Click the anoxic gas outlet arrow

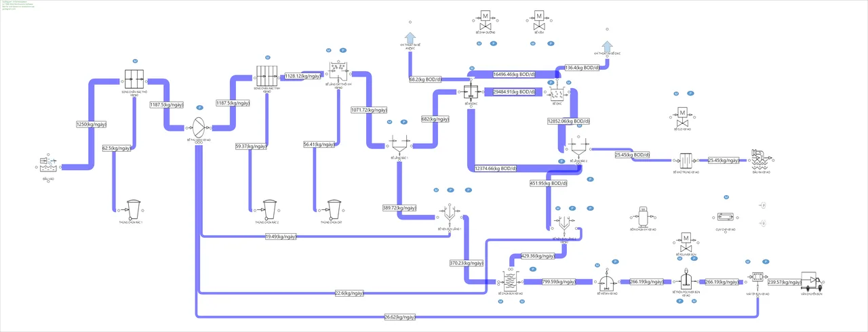click(410, 38)
